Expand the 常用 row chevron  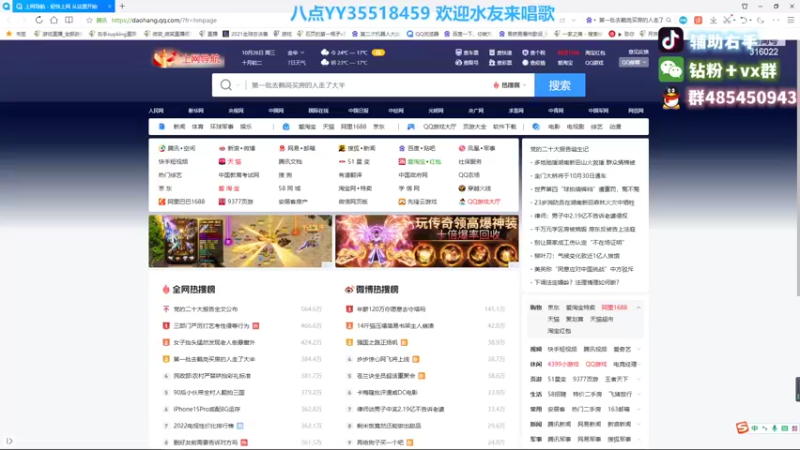638,409
